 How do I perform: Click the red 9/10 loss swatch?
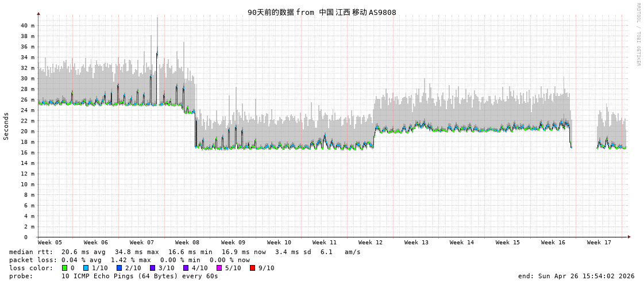click(252, 268)
